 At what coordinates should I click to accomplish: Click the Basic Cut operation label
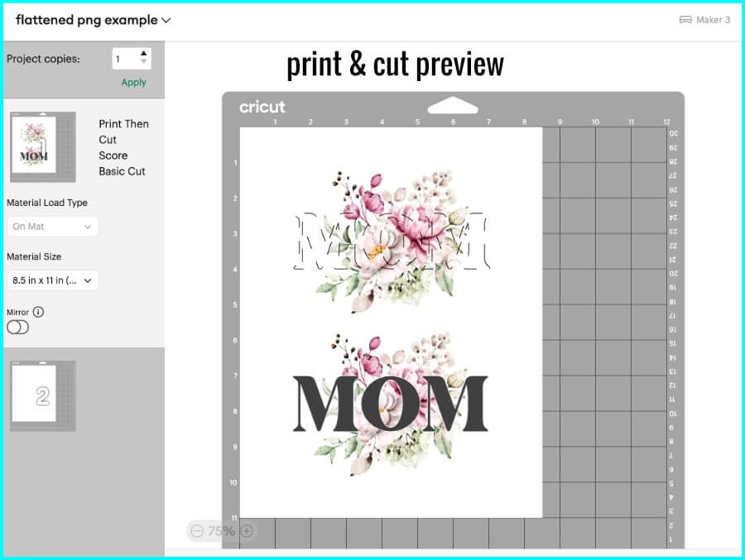[x=123, y=171]
